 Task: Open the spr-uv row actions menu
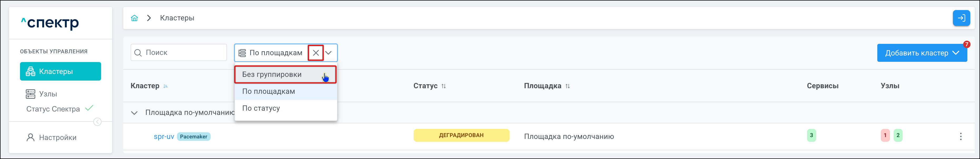[x=960, y=136]
